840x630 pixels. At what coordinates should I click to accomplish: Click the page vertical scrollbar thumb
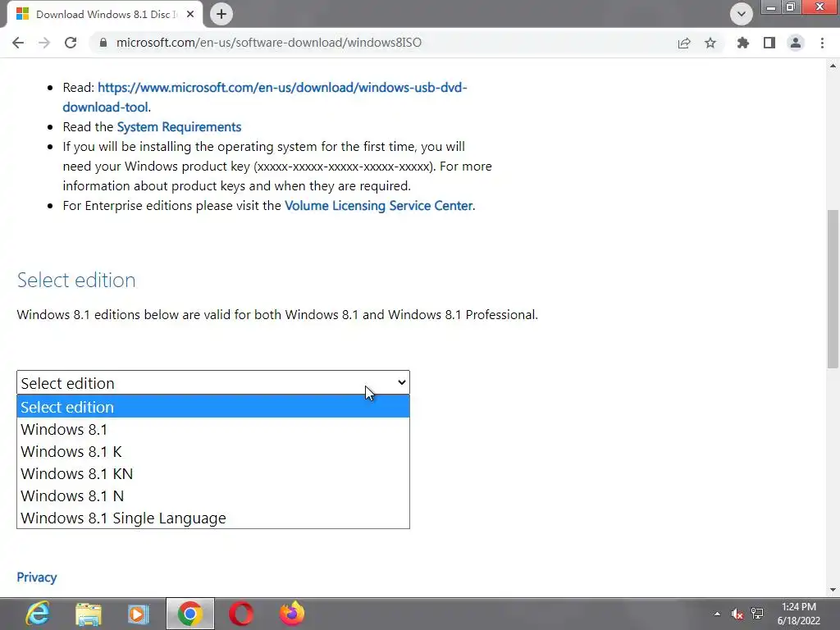[833, 289]
